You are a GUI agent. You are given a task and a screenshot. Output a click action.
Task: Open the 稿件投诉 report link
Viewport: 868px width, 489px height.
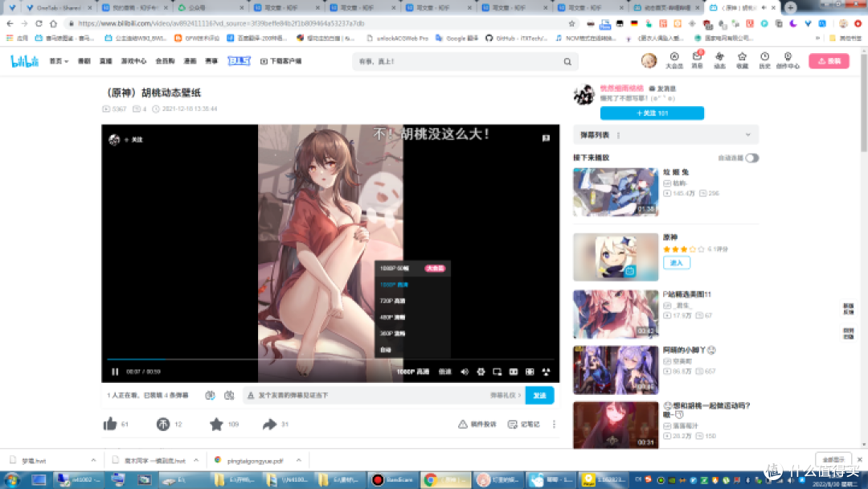[x=477, y=424]
